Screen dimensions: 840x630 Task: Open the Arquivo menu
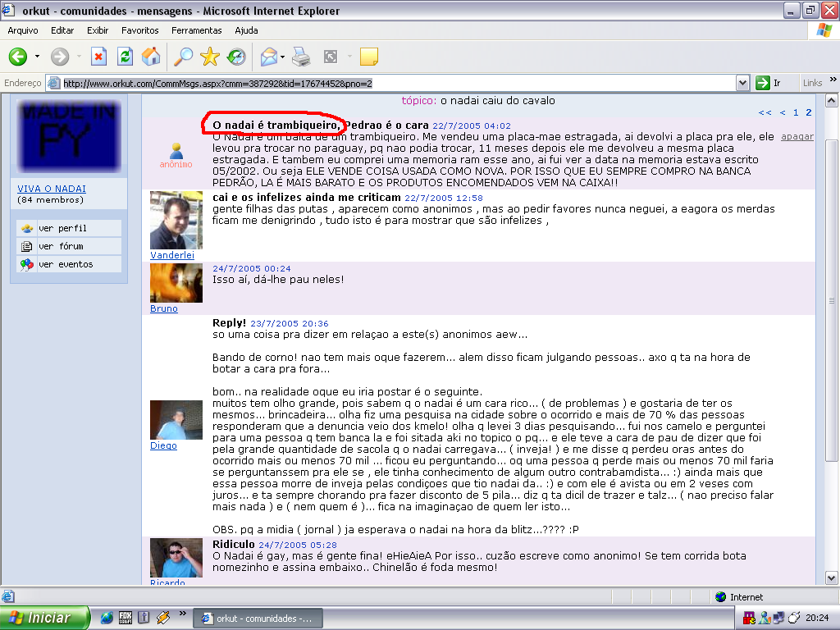click(22, 30)
